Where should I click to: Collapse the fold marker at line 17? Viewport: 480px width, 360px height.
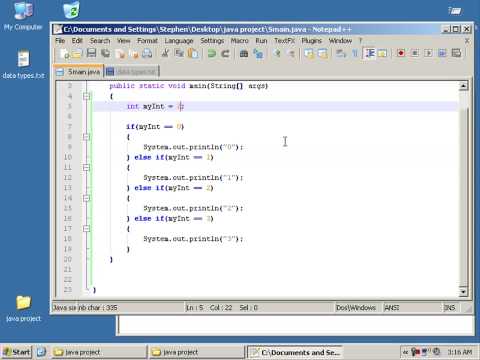(86, 229)
